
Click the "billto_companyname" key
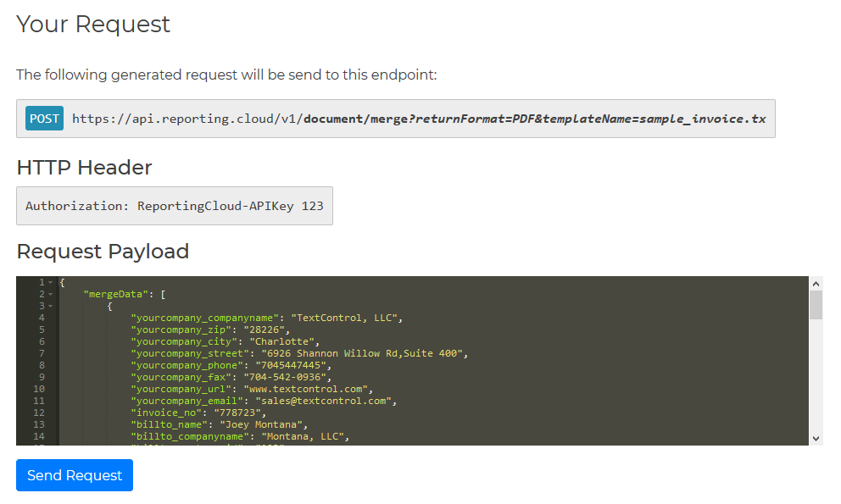190,436
